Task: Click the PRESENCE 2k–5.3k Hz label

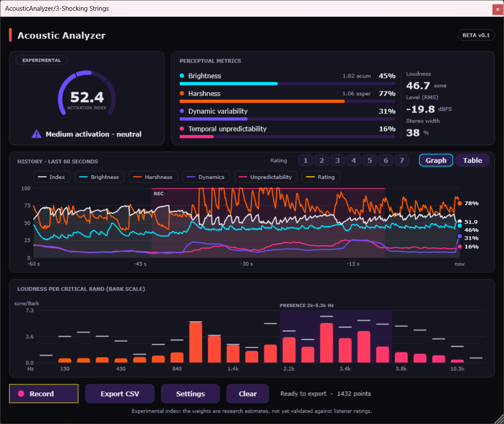Action: click(307, 305)
